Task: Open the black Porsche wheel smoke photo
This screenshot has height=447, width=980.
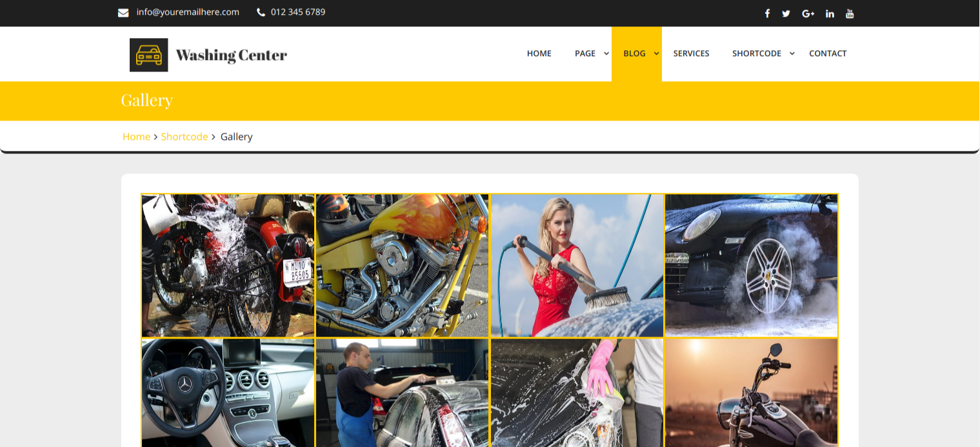Action: (x=752, y=266)
